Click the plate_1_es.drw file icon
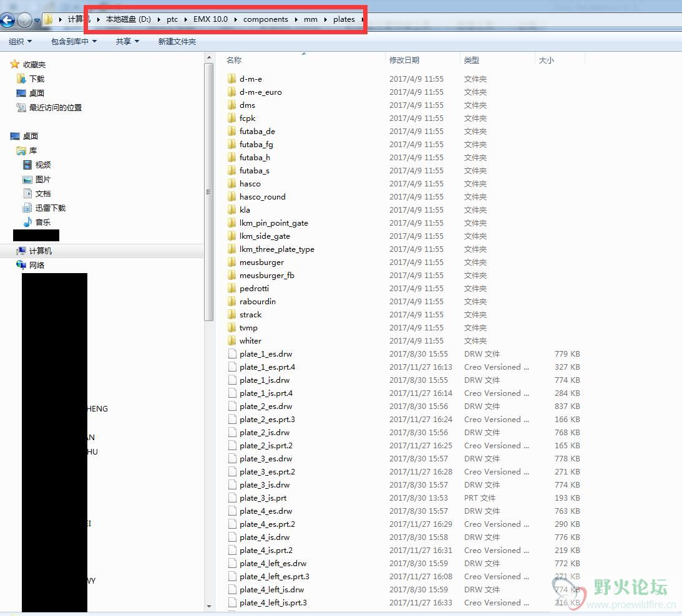 coord(232,354)
